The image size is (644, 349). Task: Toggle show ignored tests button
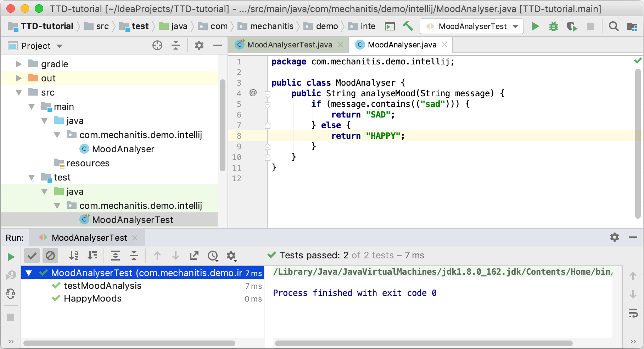(50, 256)
